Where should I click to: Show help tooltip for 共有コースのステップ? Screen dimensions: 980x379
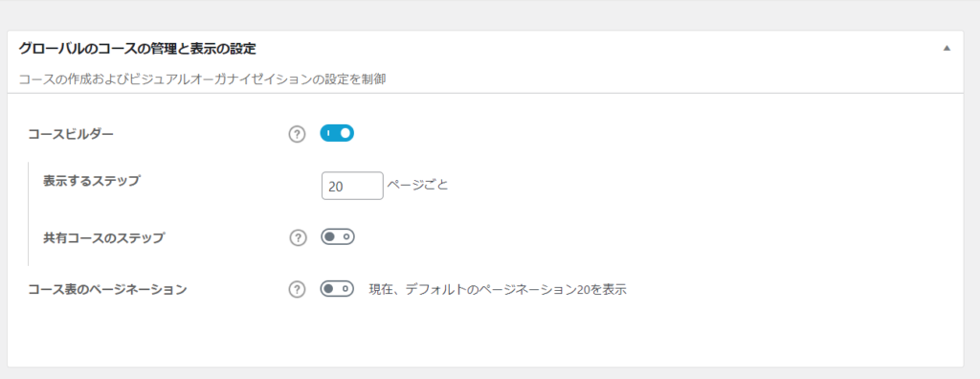[x=299, y=238]
